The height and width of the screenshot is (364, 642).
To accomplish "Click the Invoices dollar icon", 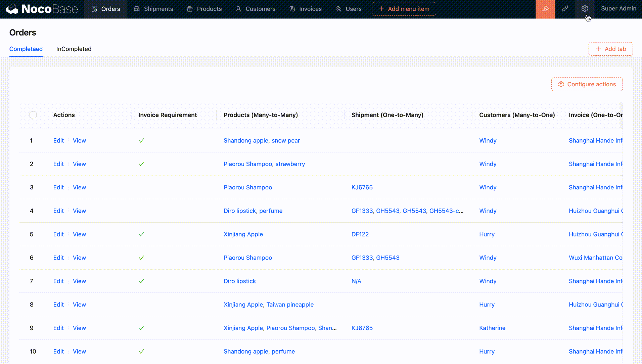I will [292, 9].
